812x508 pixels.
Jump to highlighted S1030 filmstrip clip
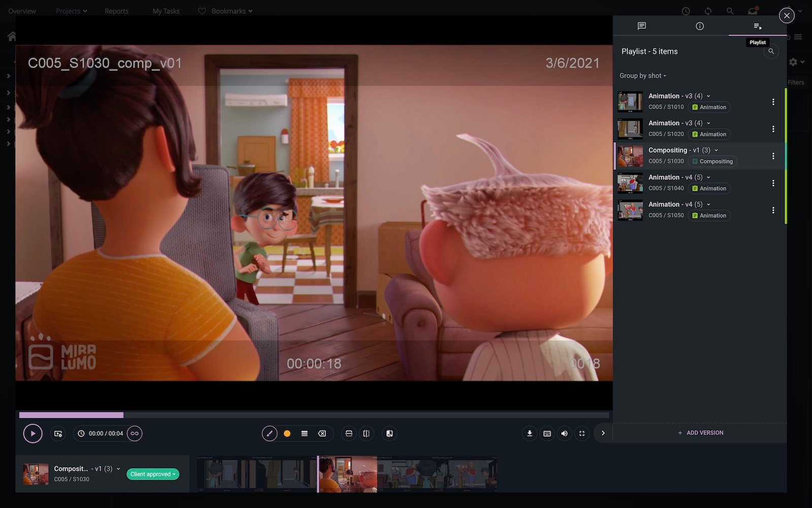coord(348,474)
